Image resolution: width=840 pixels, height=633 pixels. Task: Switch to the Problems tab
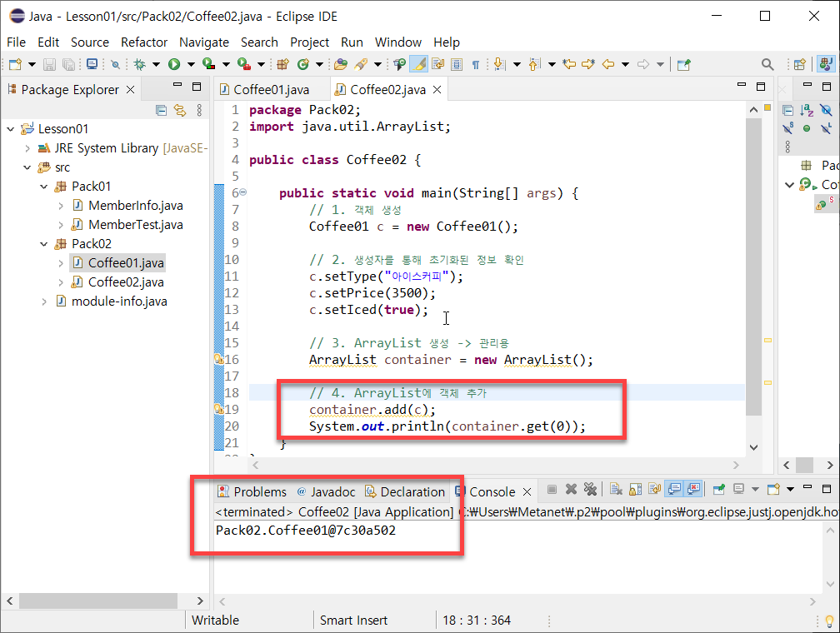252,491
